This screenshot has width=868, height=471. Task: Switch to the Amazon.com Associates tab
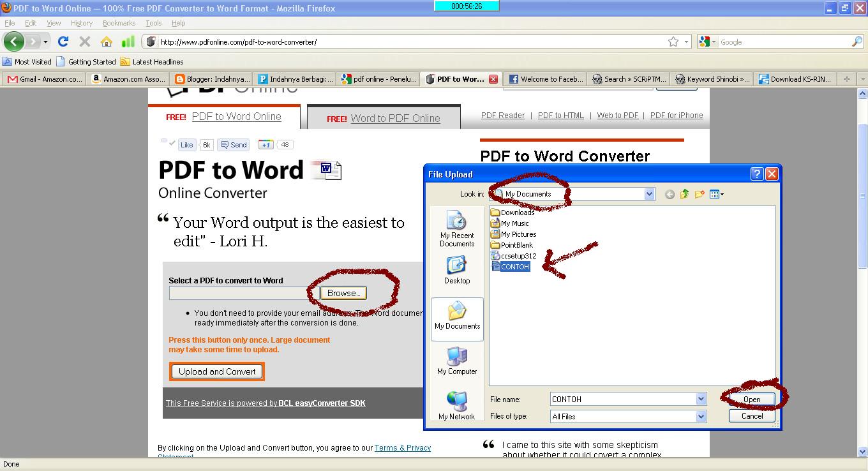click(128, 79)
